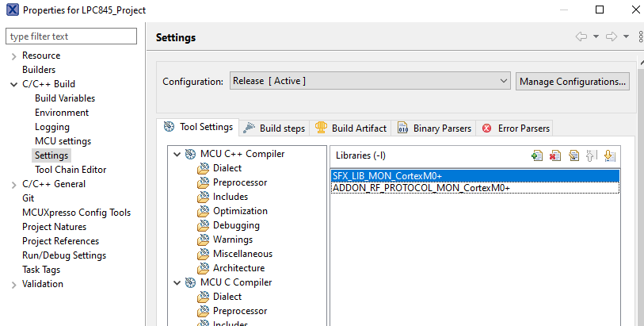The height and width of the screenshot is (326, 644).
Task: Select MCU settings in the sidebar
Action: 63,141
